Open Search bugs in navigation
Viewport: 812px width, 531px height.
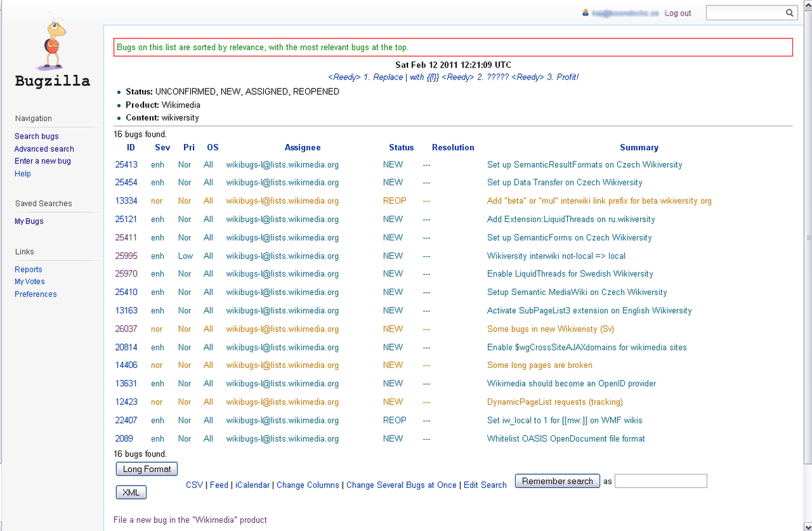click(x=37, y=137)
